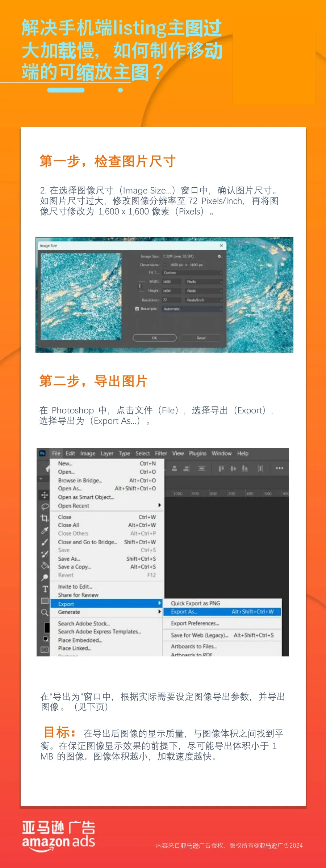Image resolution: width=326 pixels, height=868 pixels.
Task: Open the Resample Automatic dropdown
Action: click(x=192, y=309)
